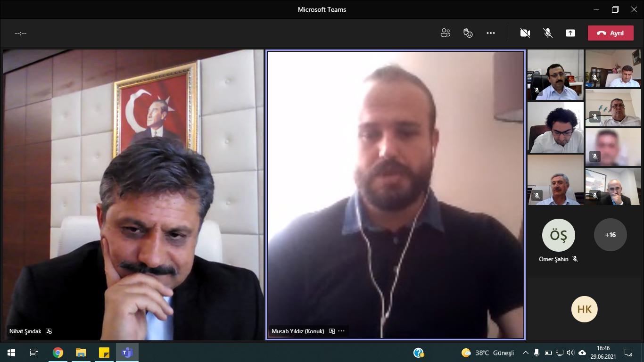Open the Windows notification center
The height and width of the screenshot is (362, 644).
628,353
